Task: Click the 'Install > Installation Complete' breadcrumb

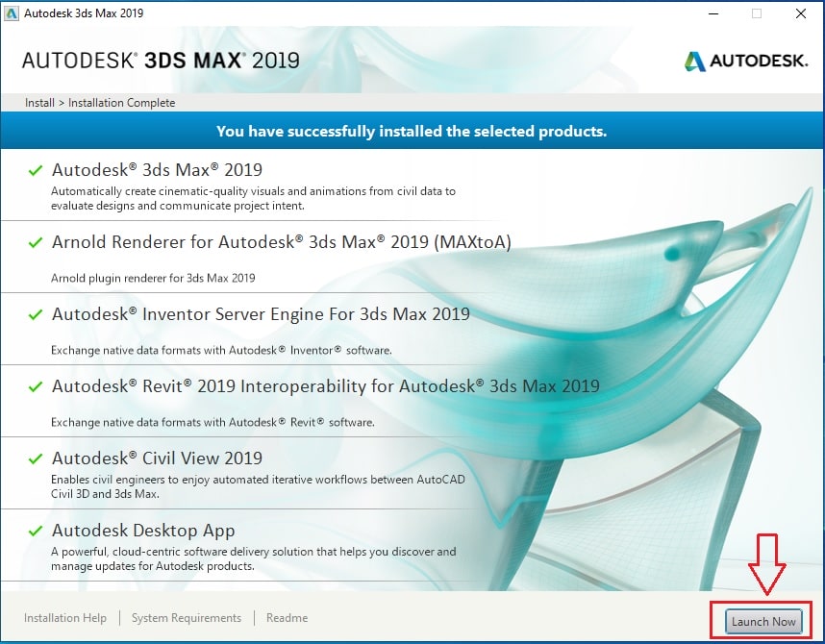Action: coord(100,103)
